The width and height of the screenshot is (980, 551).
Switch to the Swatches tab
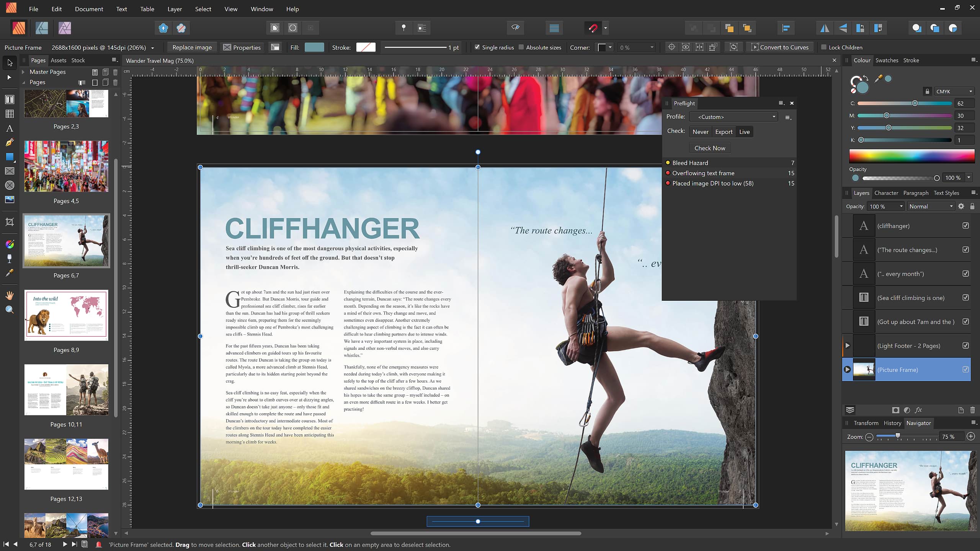886,60
